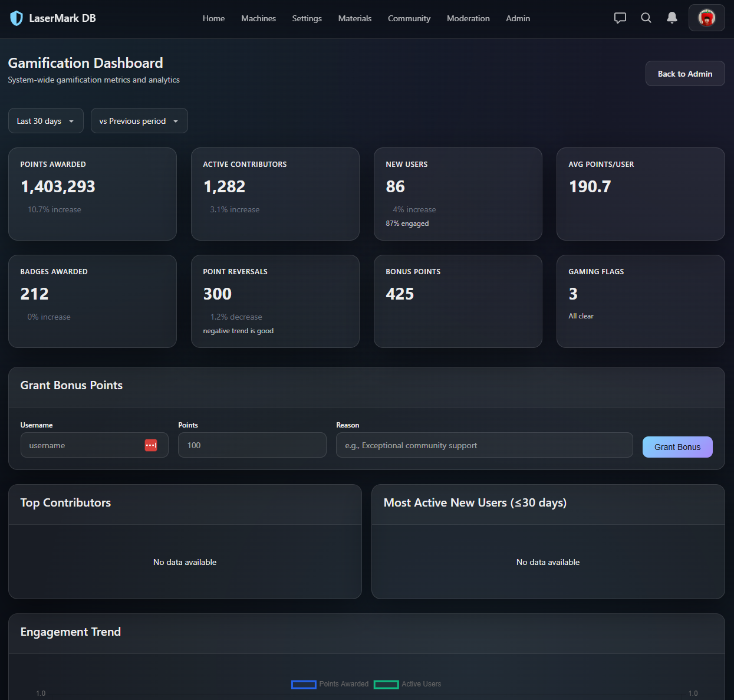Screen dimensions: 734x700
Task: Open the vs Previous period selector
Action: coord(139,120)
